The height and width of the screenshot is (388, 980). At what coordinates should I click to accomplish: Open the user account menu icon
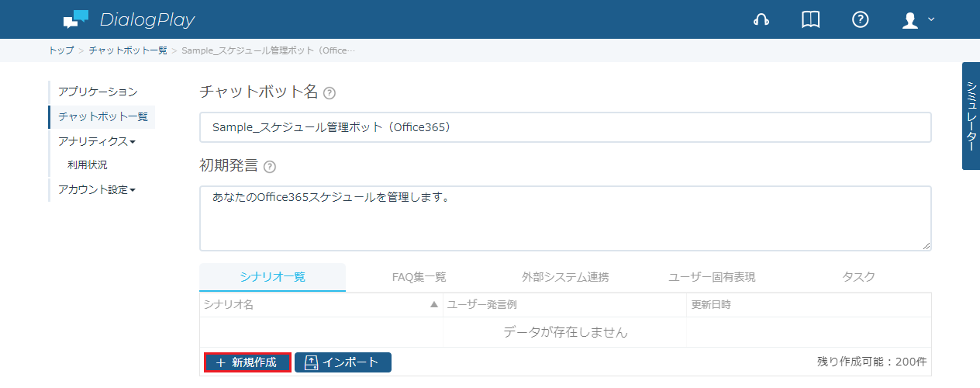918,20
